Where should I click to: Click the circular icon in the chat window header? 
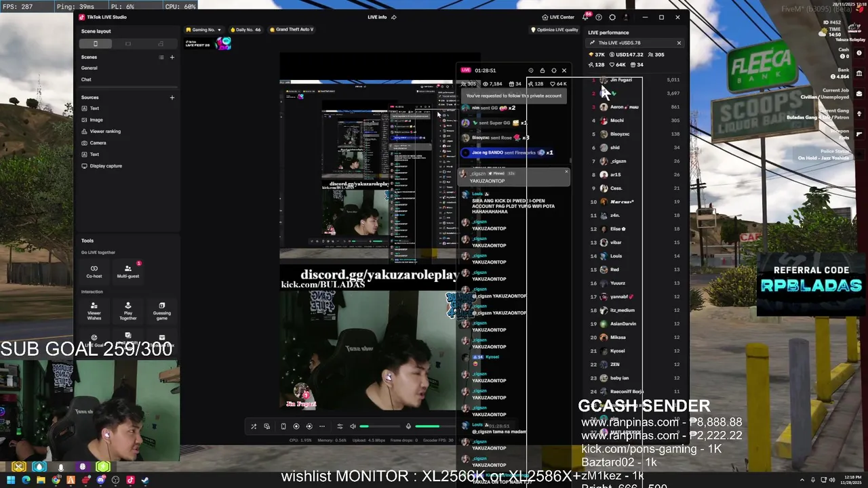point(531,70)
